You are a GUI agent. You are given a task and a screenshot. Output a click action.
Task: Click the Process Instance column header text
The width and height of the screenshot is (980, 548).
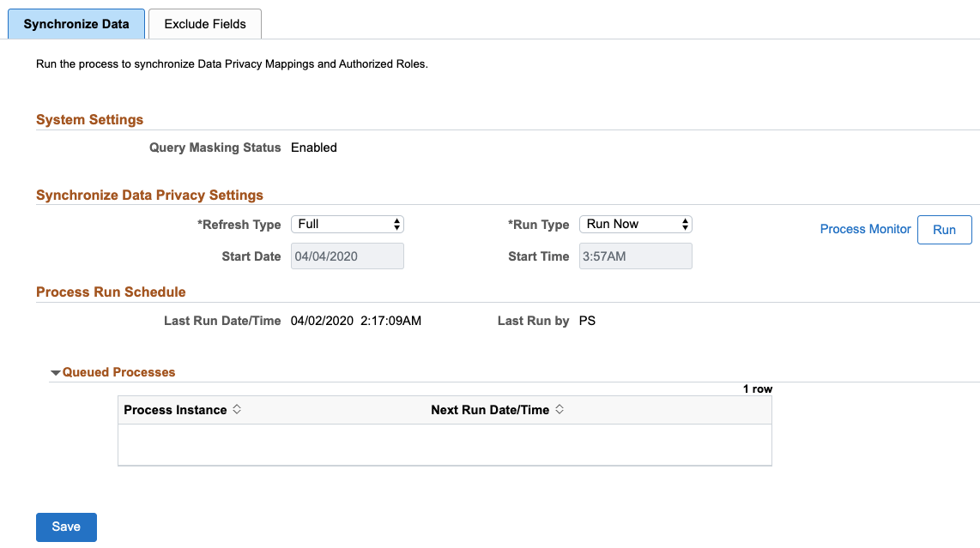pos(175,410)
